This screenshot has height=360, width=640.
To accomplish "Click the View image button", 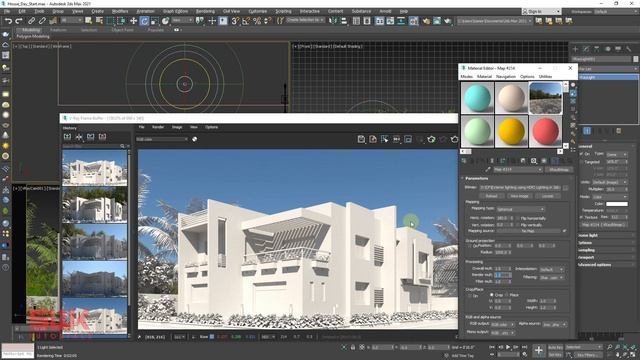I will [x=519, y=196].
